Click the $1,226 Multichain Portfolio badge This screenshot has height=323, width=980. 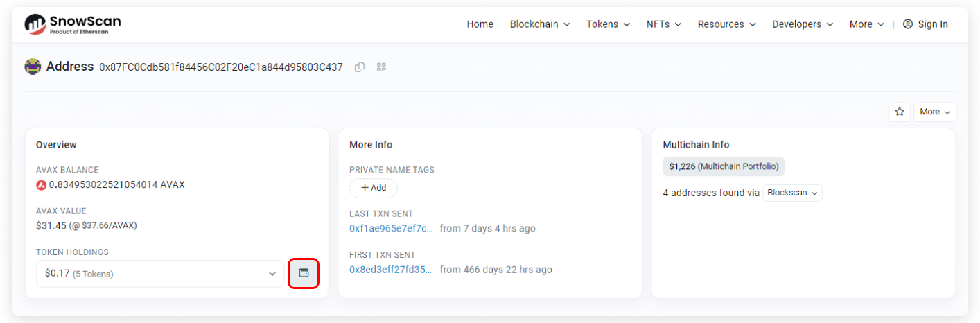tap(724, 166)
